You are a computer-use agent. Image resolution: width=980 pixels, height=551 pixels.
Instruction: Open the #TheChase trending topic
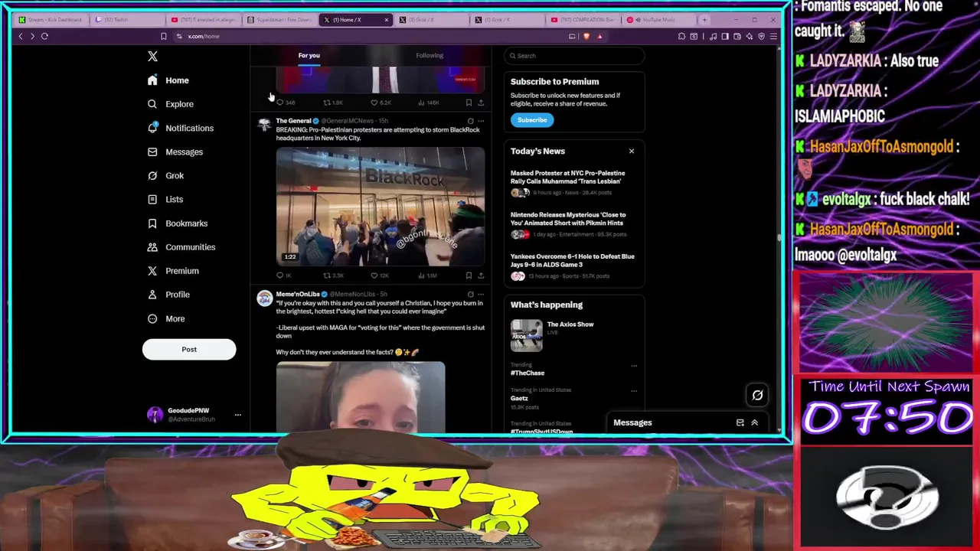click(528, 373)
